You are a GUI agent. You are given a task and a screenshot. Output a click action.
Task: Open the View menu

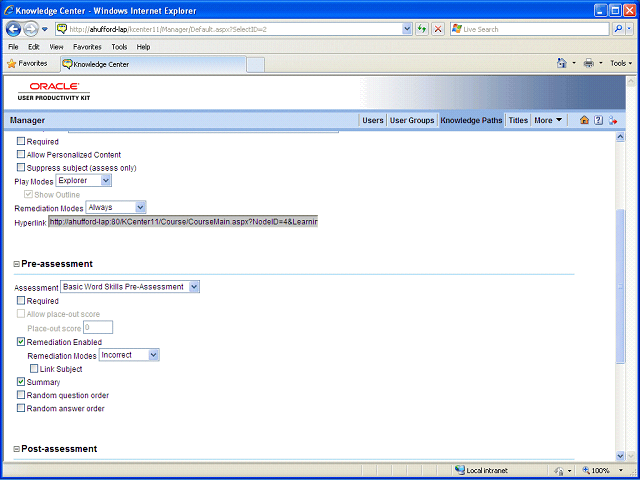click(x=56, y=47)
